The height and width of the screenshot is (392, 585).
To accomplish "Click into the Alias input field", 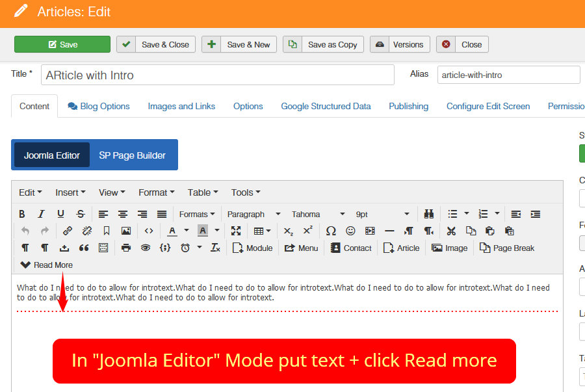I will coord(508,75).
